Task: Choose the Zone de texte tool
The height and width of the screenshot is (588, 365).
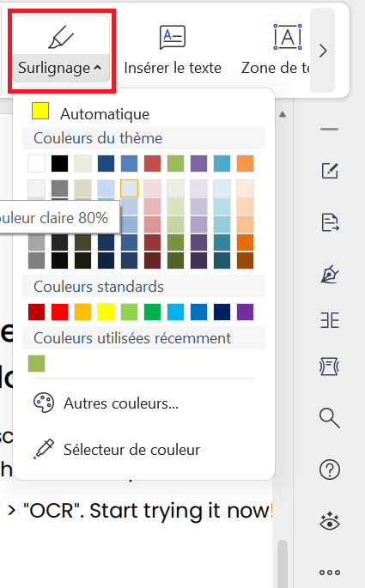Action: (277, 50)
